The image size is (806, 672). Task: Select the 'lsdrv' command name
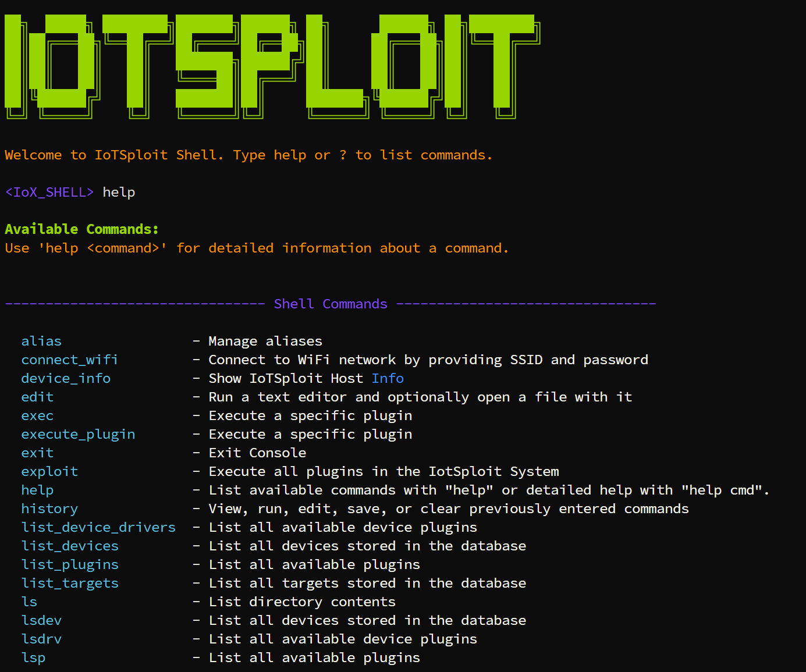[41, 639]
